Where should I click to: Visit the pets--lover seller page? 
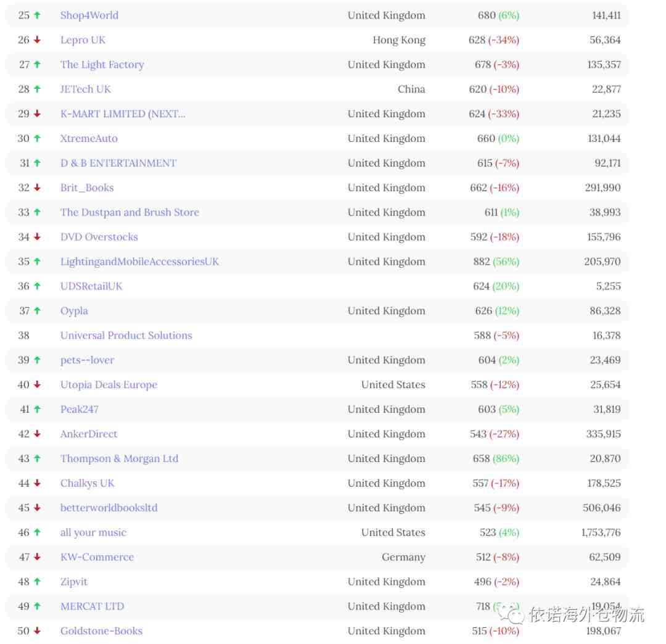[87, 360]
